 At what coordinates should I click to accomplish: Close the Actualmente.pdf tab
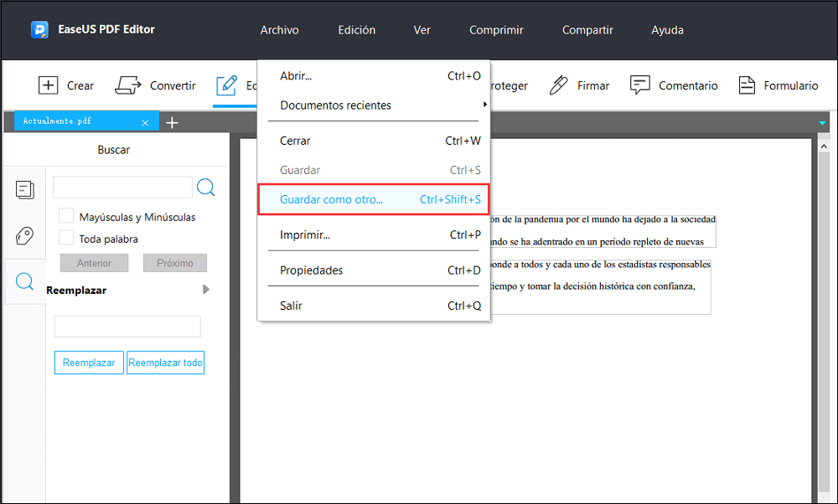pos(145,123)
